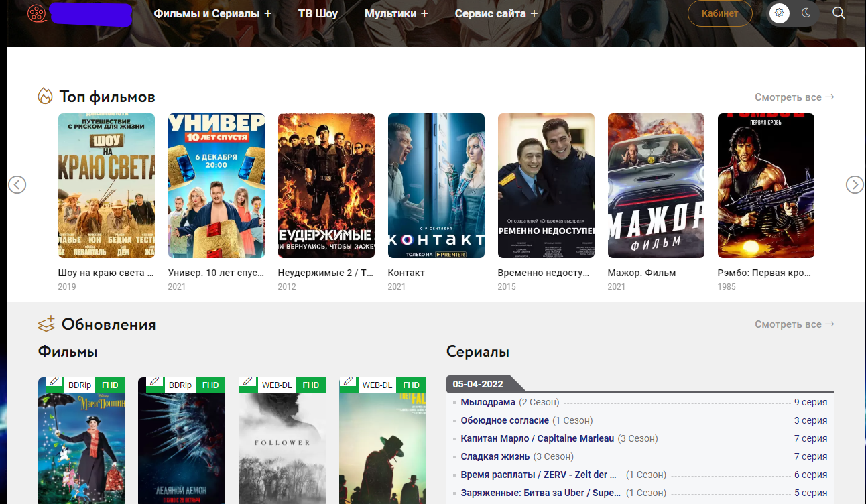This screenshot has width=866, height=504.
Task: Open the Обоюдное согласие series link
Action: coord(505,420)
